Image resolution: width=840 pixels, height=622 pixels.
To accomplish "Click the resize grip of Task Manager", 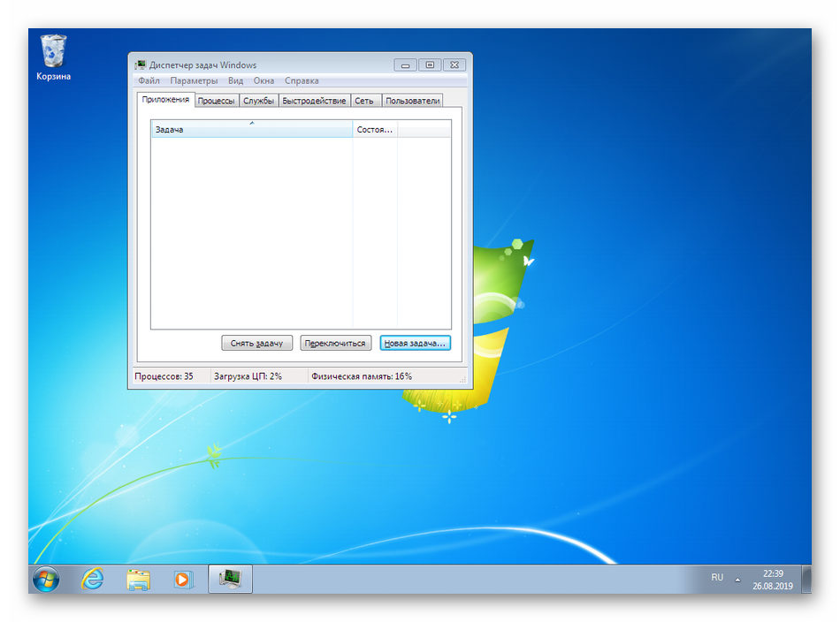I will pyautogui.click(x=463, y=380).
